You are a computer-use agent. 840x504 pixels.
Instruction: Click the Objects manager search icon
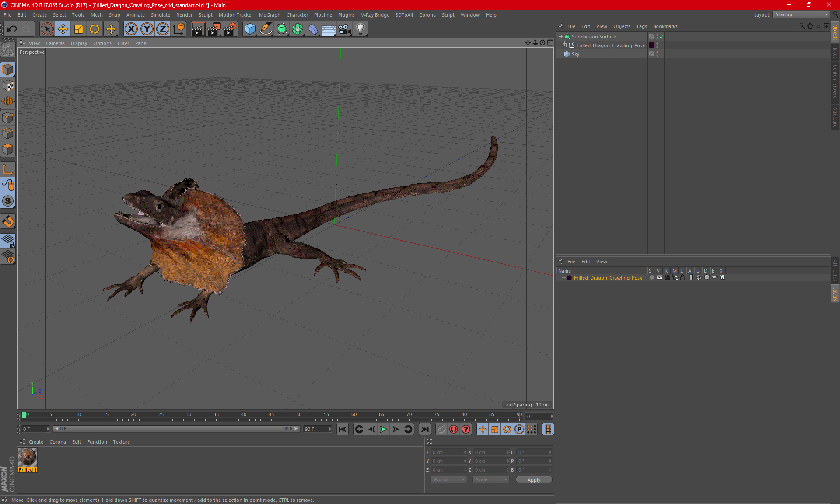802,26
